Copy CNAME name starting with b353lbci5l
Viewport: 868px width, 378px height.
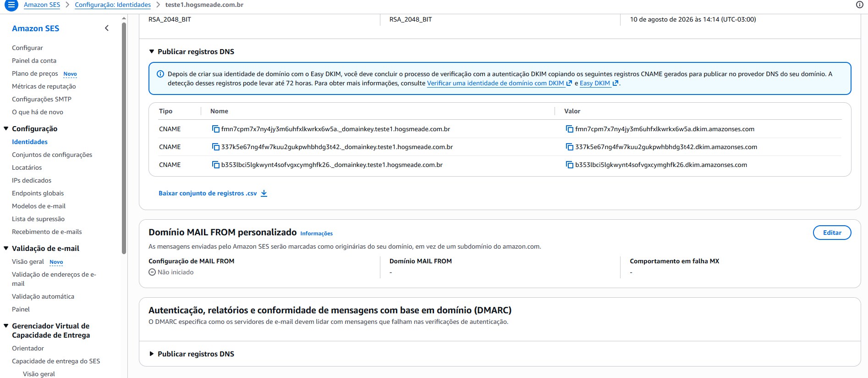click(215, 165)
